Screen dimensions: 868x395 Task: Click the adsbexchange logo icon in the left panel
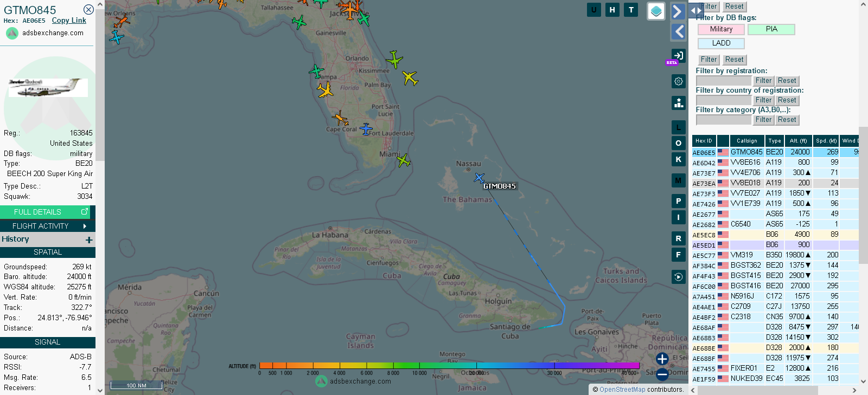point(12,33)
